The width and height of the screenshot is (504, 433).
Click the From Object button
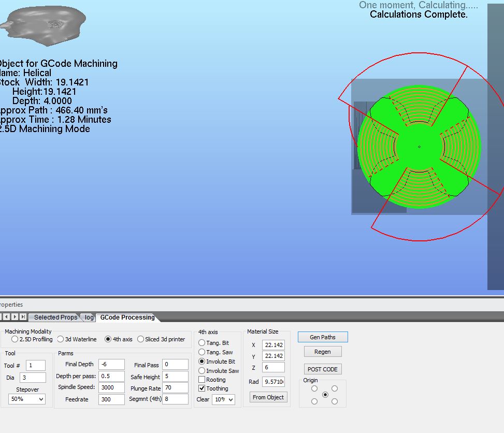point(268,397)
